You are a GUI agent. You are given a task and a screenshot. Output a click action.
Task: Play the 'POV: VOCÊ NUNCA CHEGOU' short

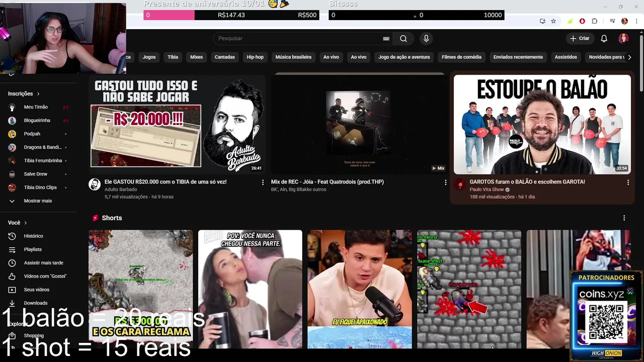[250, 289]
